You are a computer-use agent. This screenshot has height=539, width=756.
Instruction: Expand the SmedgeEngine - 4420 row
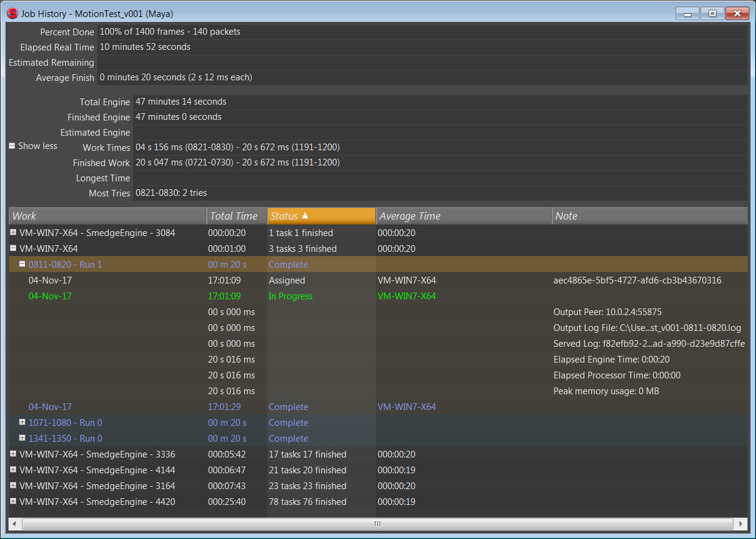pos(13,501)
